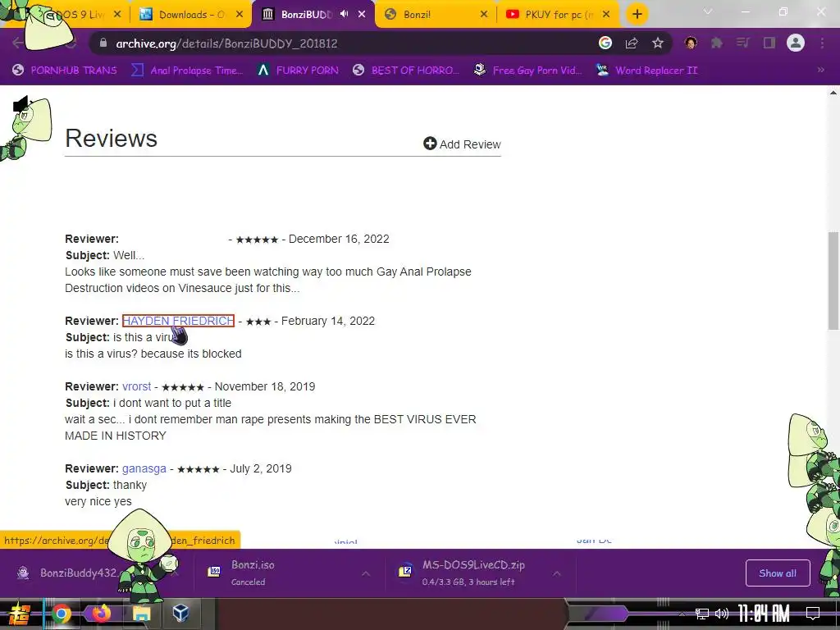Click the "very nice yes" review text

tap(98, 501)
